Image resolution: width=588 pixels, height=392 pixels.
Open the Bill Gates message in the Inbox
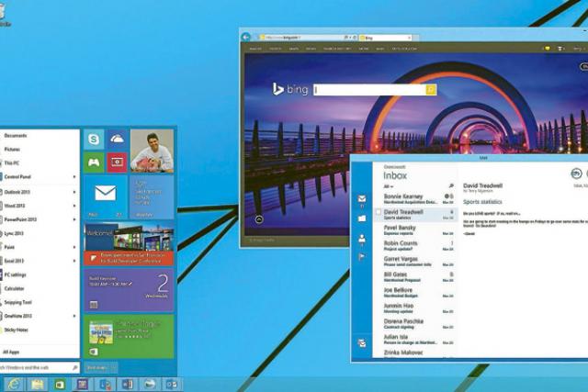(416, 277)
